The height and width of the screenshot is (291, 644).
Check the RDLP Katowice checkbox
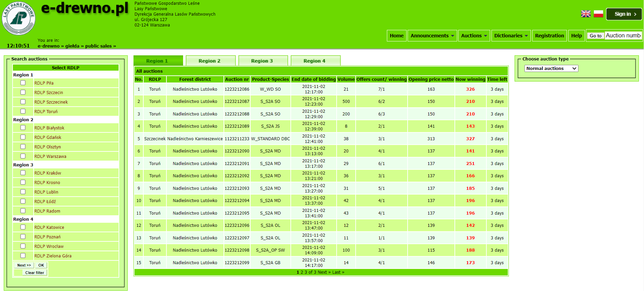23,227
